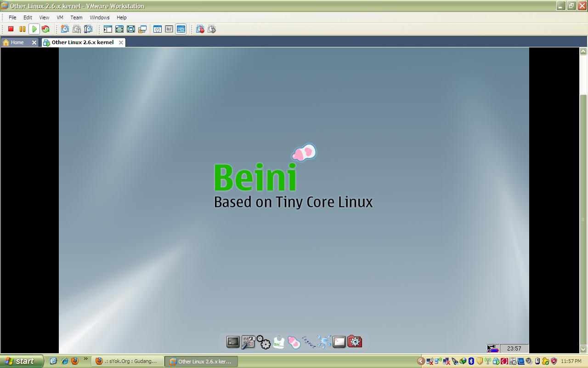Show desktop from quick launch icon

[x=53, y=361]
